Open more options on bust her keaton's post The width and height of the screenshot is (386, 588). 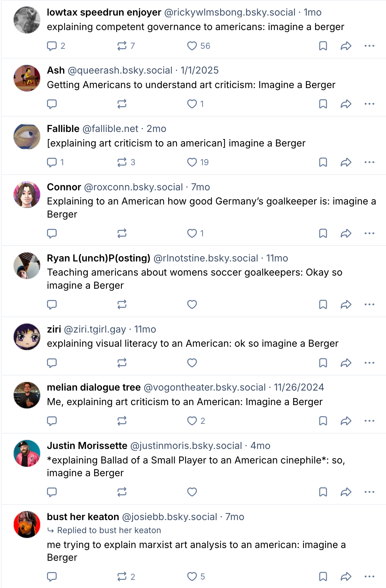pos(369,577)
